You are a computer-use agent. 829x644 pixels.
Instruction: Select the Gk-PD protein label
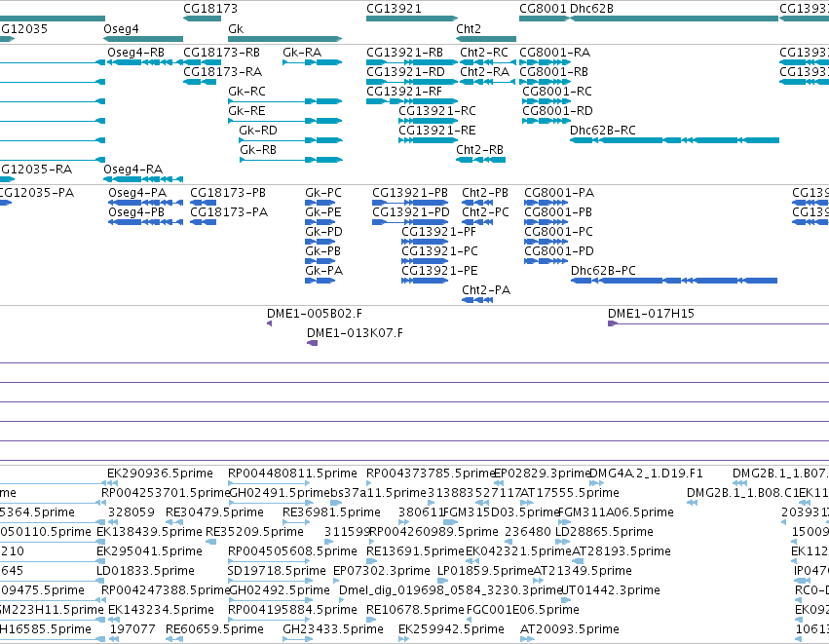[324, 232]
